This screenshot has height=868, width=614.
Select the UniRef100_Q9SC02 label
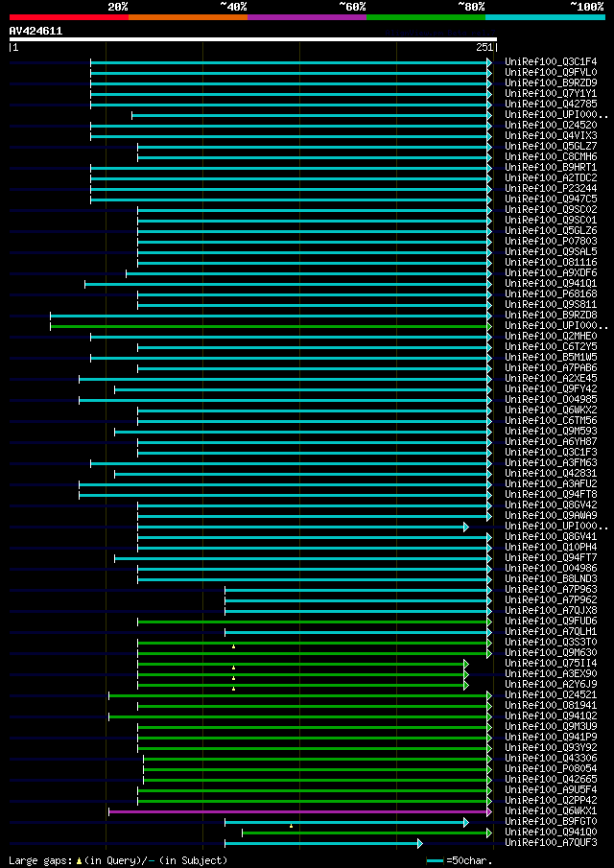(x=551, y=210)
